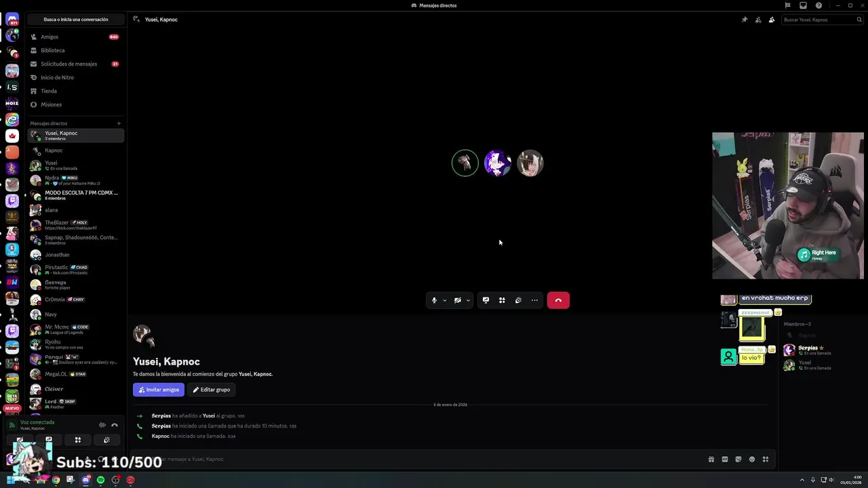This screenshot has width=868, height=488.
Task: Click the first call participant avatar
Action: click(x=465, y=163)
